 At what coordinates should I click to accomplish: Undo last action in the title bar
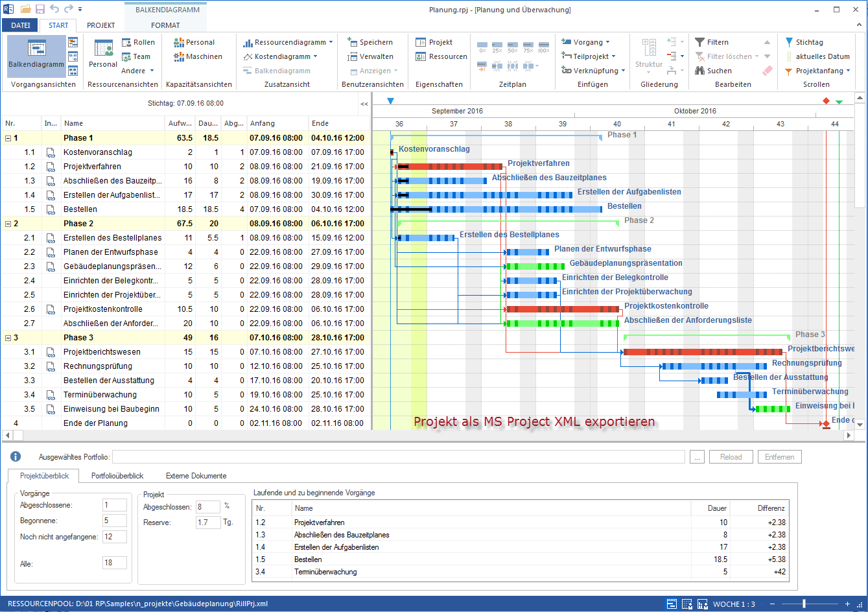coord(54,9)
